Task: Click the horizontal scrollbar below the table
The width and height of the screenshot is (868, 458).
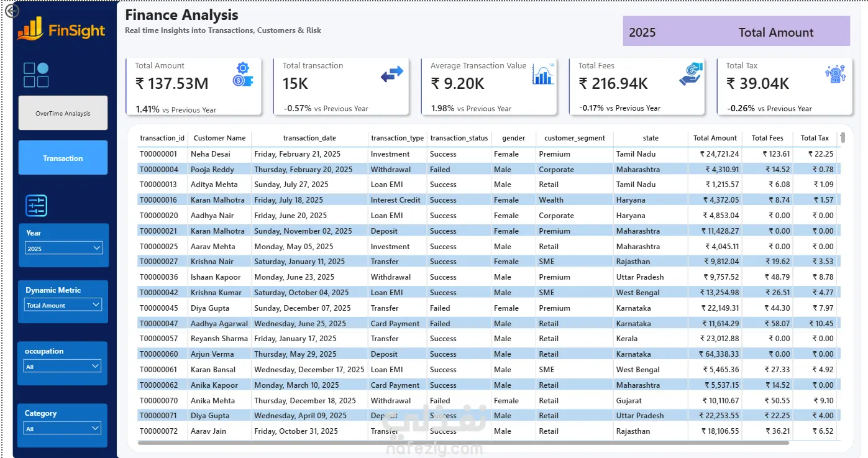Action: (x=464, y=443)
